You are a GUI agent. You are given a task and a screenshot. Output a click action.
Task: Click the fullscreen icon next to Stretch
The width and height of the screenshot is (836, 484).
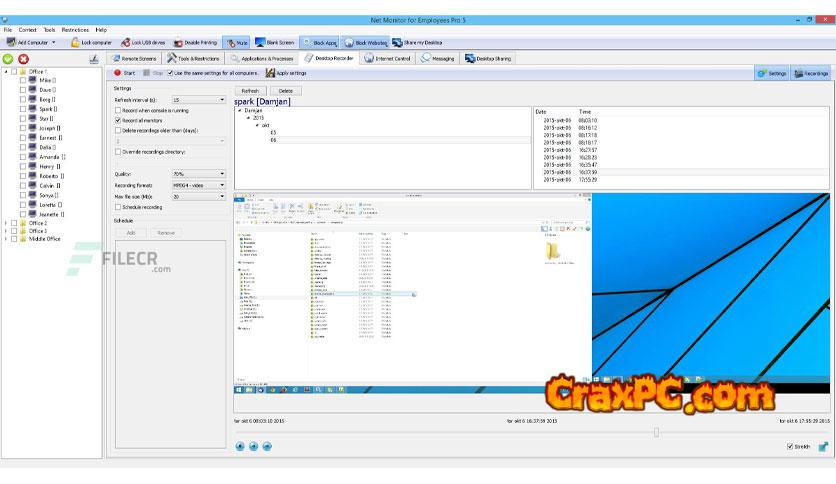(x=823, y=447)
